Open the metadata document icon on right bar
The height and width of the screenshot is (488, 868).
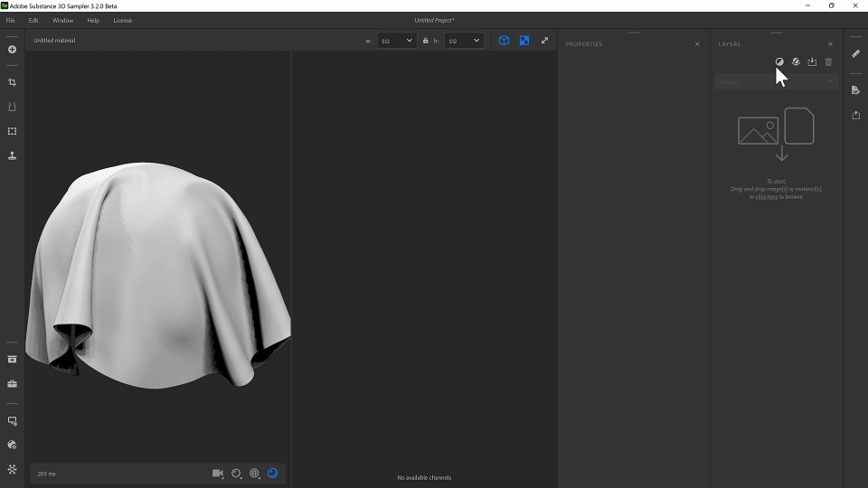click(856, 90)
